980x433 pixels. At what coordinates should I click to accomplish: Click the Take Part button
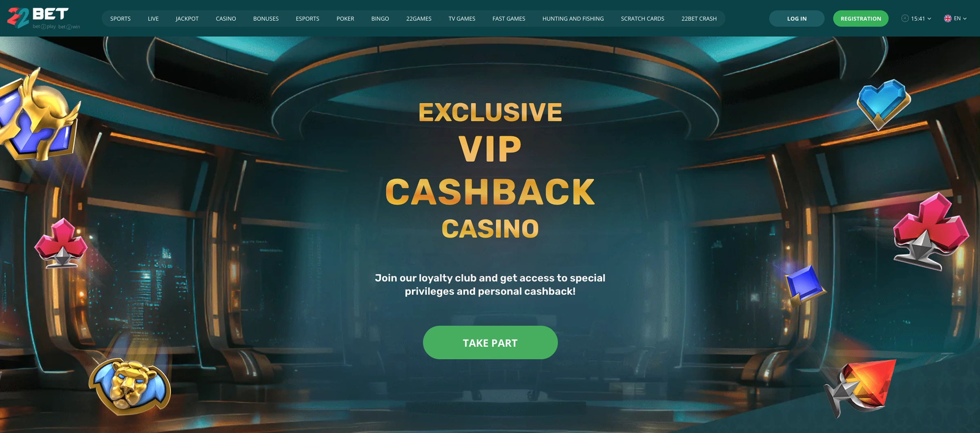pos(490,342)
